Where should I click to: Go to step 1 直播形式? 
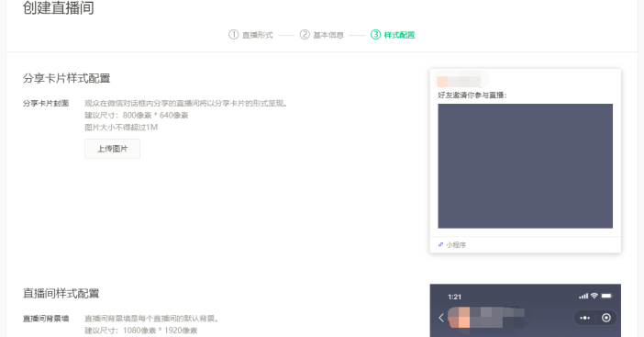[257, 35]
